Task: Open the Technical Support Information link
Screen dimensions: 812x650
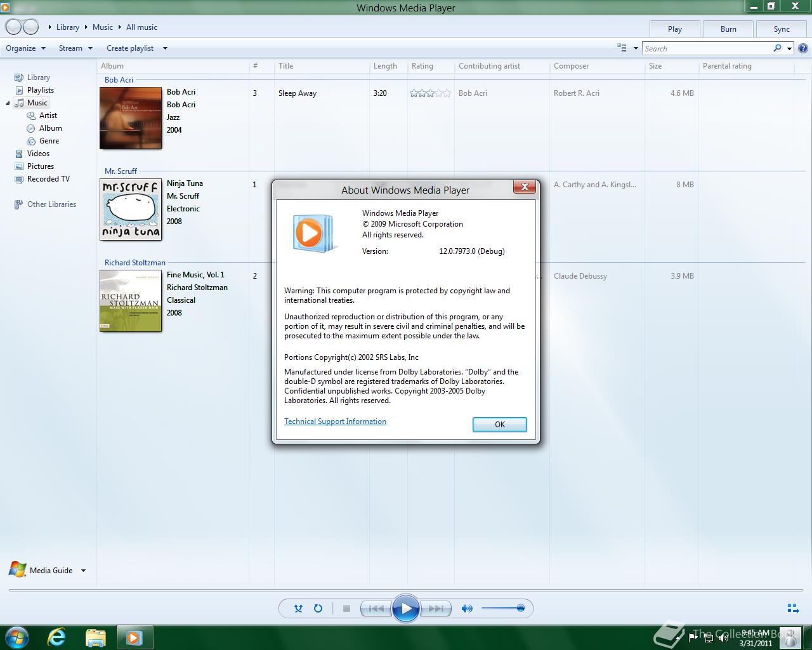Action: [335, 421]
